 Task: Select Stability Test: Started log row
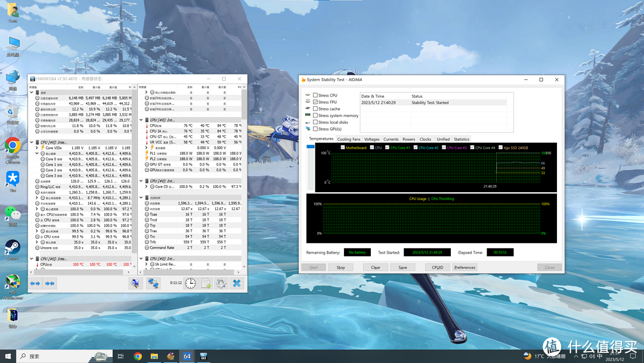434,103
